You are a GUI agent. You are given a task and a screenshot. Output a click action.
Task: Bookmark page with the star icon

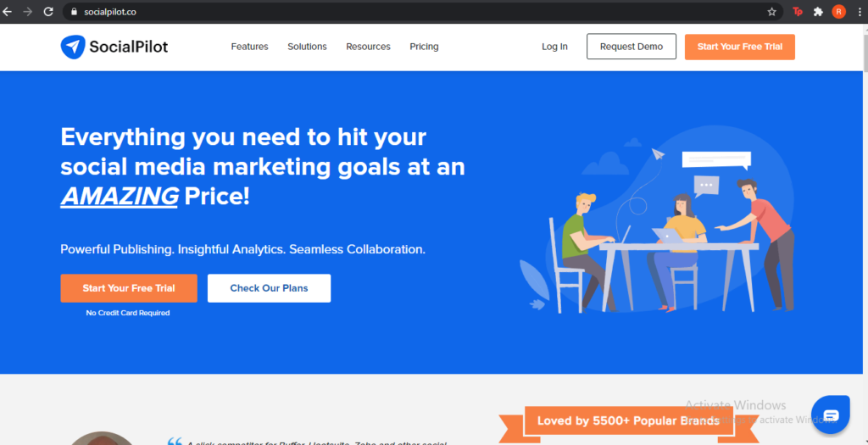point(771,12)
